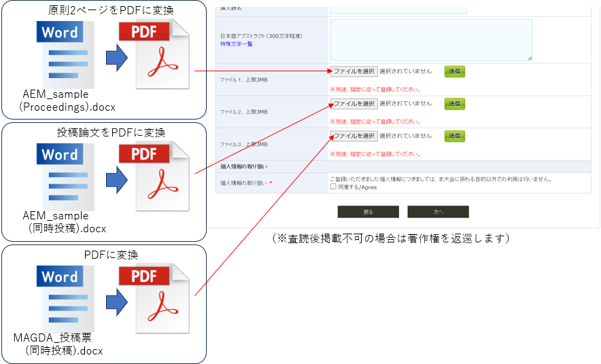Proceed with the 次へ button
The width and height of the screenshot is (601, 364).
[438, 212]
